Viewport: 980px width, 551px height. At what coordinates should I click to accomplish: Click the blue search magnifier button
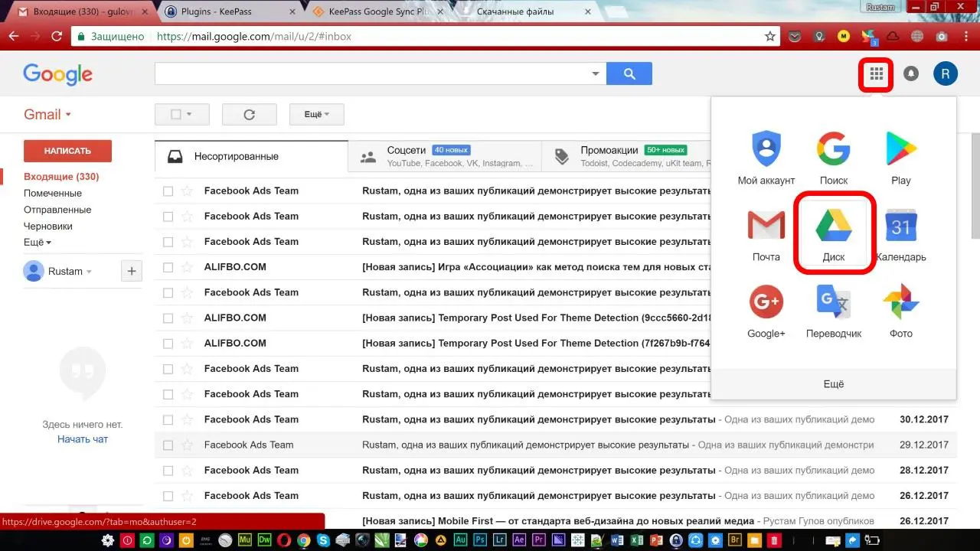click(x=629, y=73)
